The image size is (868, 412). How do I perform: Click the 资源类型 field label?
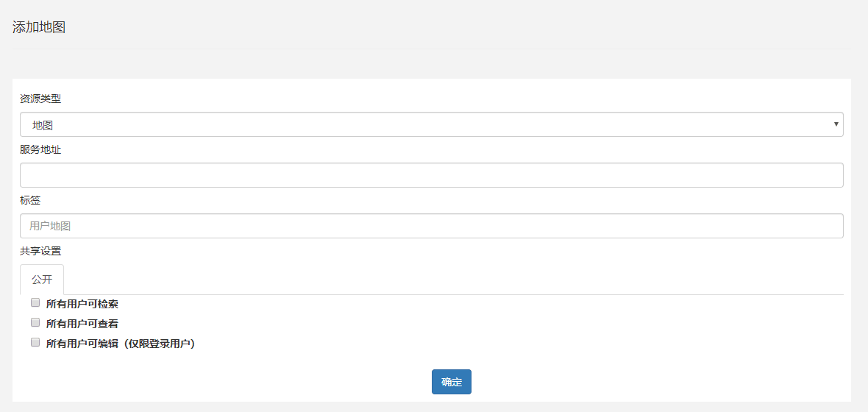[40, 99]
